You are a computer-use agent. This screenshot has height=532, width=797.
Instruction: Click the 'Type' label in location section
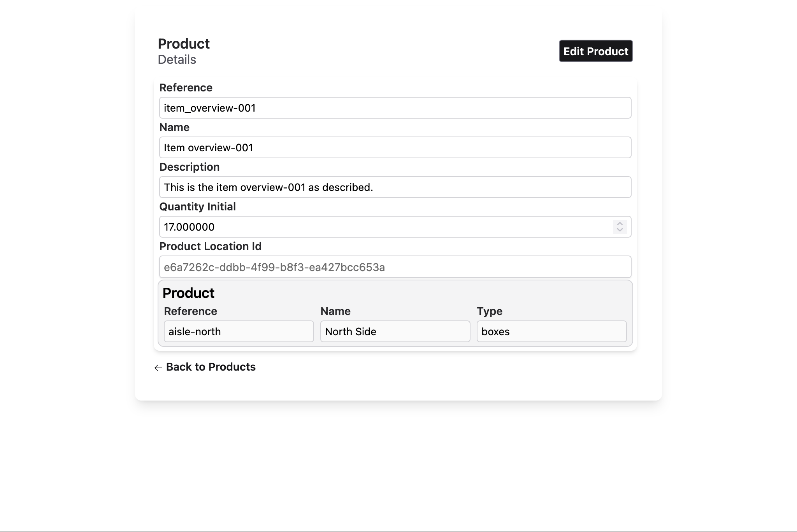489,311
